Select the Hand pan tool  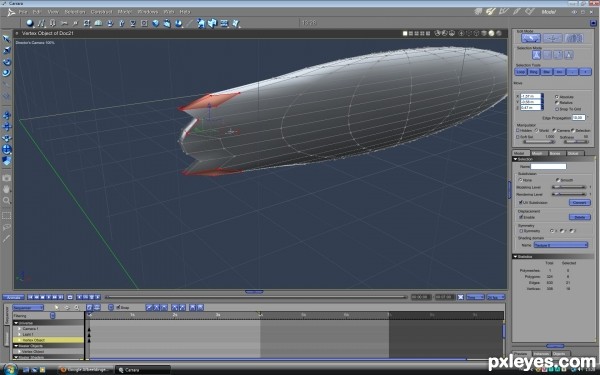coord(7,189)
